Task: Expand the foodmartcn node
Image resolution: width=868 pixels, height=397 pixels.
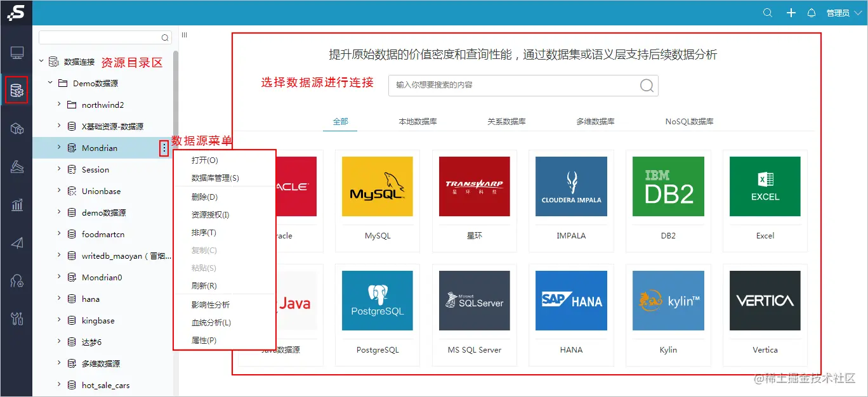Action: (x=59, y=234)
